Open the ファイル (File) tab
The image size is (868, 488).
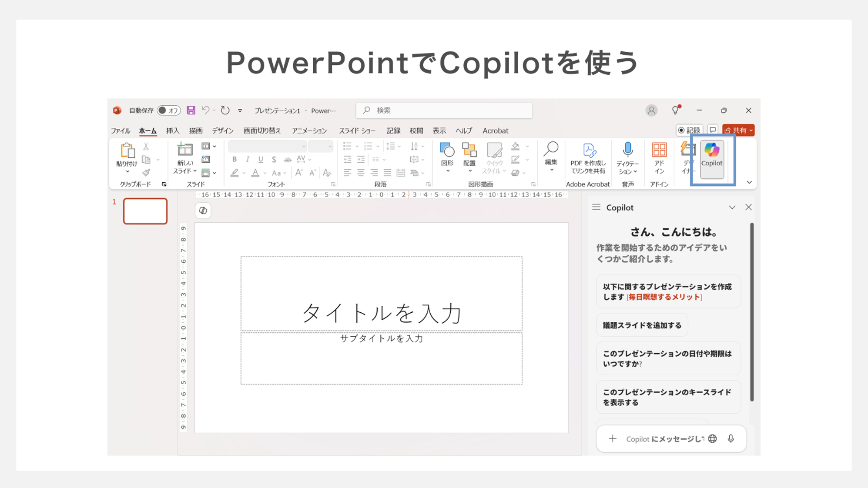pyautogui.click(x=121, y=130)
